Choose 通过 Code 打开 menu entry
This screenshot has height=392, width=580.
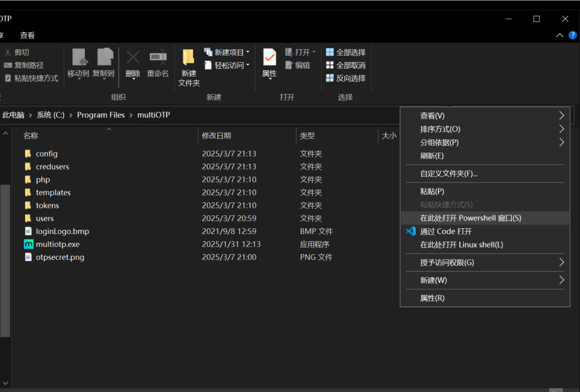(485, 231)
